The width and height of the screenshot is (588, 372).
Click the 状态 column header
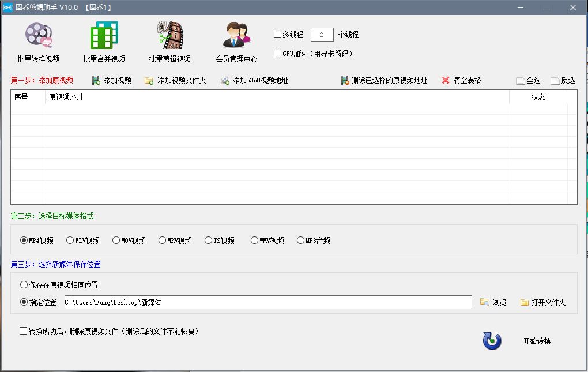[538, 97]
